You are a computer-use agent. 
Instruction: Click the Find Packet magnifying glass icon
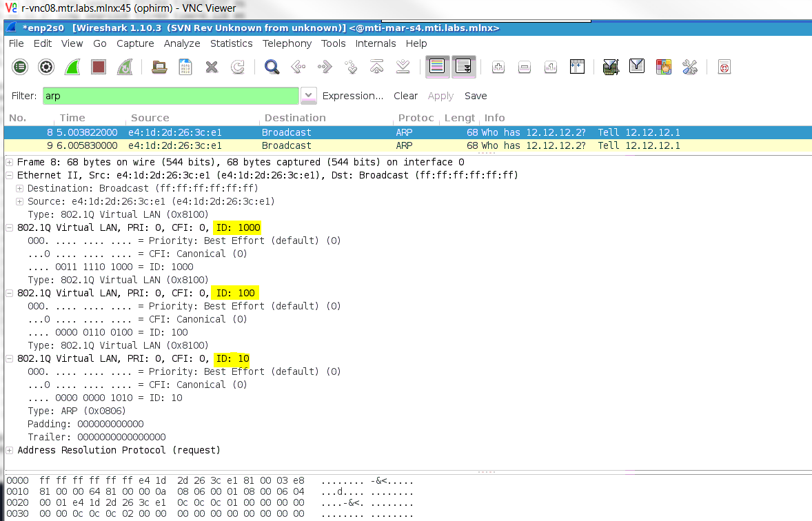272,67
